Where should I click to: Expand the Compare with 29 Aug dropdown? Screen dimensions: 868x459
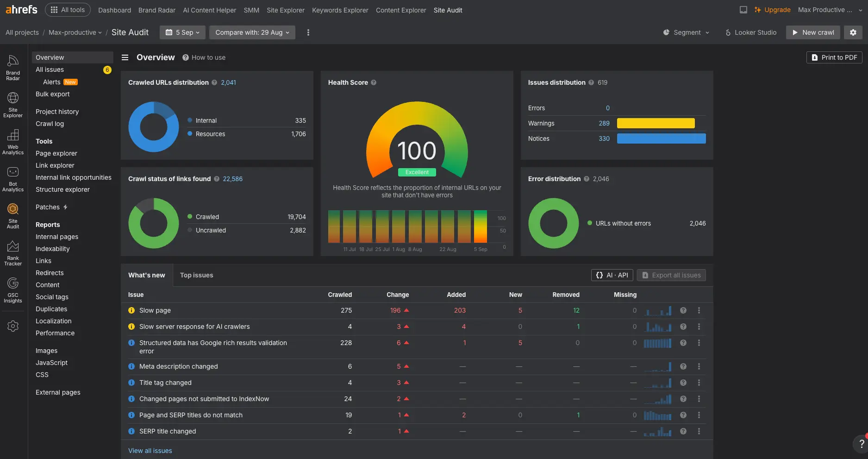(x=252, y=32)
